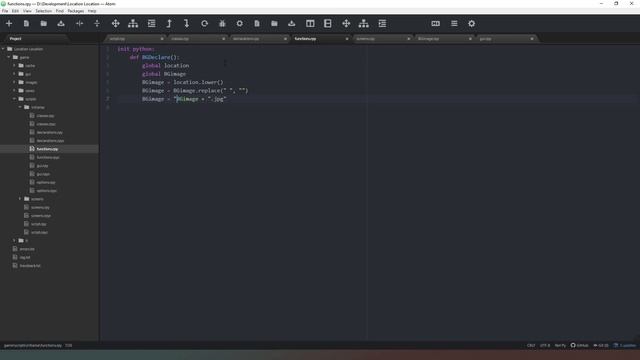Viewport: 640px width, 360px height.
Task: Open functions.rpyc in the project tree
Action: pos(48,157)
